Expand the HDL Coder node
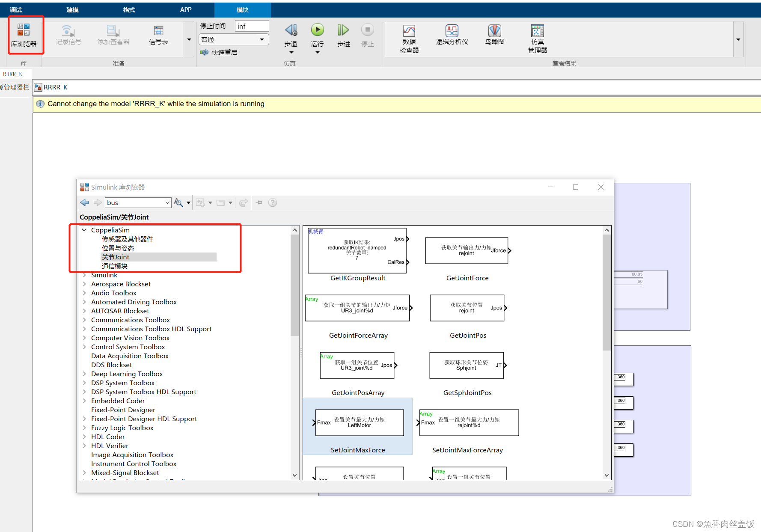This screenshot has width=761, height=532. (84, 437)
